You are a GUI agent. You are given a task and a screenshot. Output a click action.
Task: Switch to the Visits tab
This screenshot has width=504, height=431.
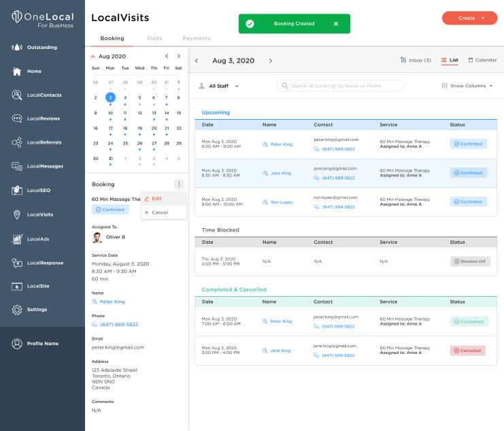154,38
